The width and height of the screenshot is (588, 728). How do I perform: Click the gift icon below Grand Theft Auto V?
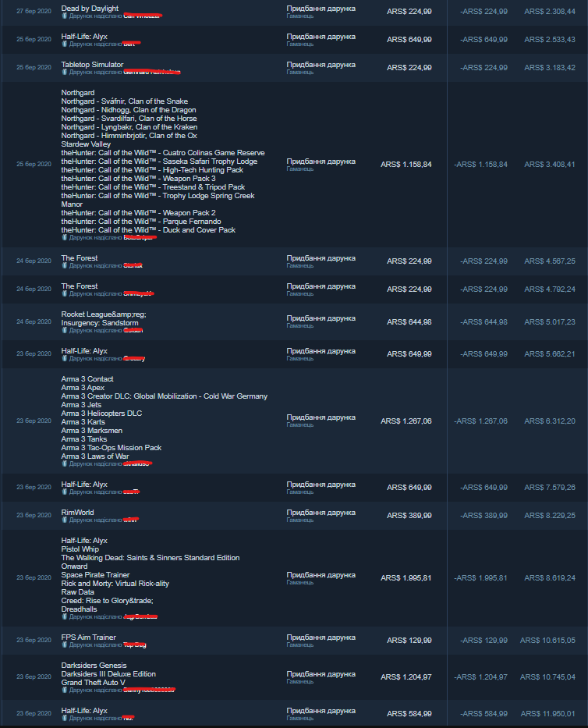pos(65,690)
